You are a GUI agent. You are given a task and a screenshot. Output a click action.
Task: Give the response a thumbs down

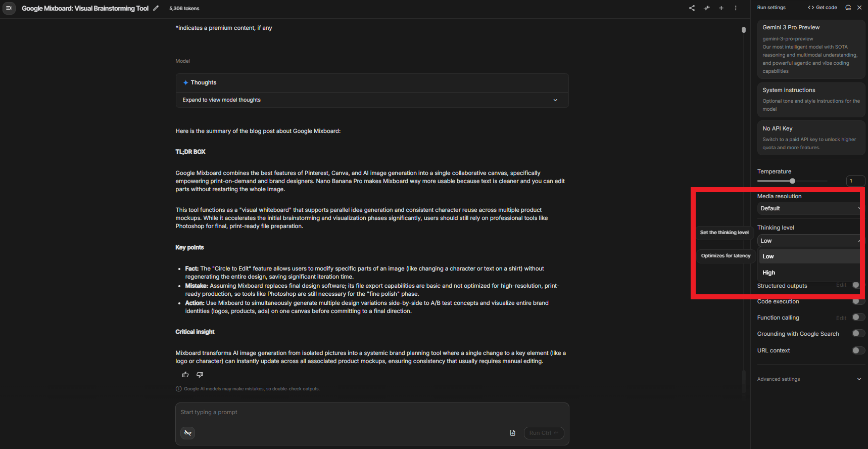200,375
